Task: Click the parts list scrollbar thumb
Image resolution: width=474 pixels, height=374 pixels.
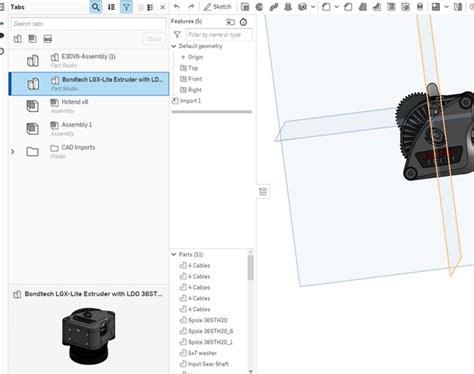Action: [x=251, y=268]
